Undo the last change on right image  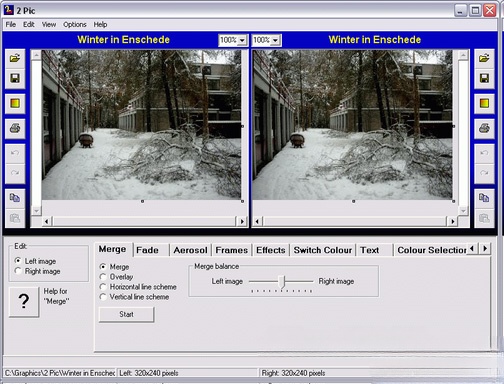point(484,153)
